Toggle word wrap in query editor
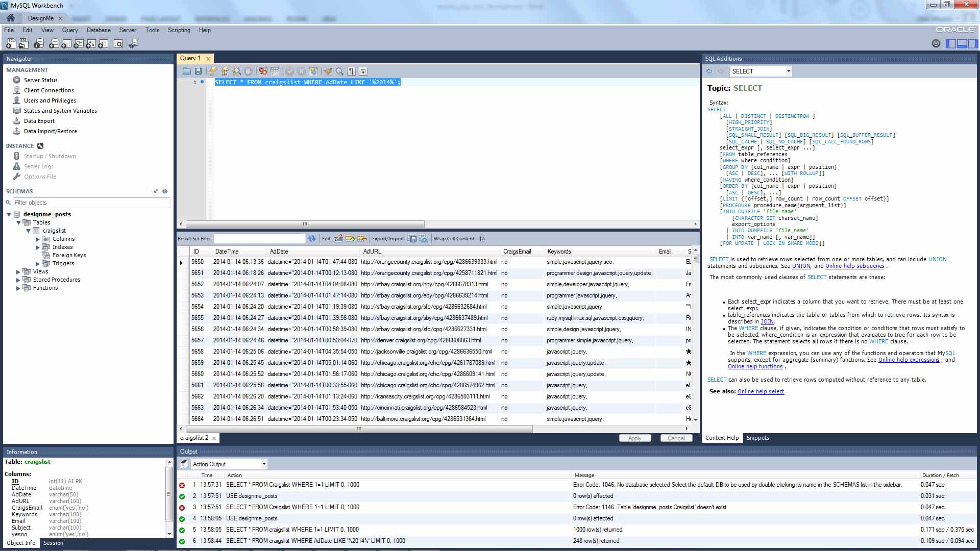The height and width of the screenshot is (551, 980). pyautogui.click(x=363, y=71)
